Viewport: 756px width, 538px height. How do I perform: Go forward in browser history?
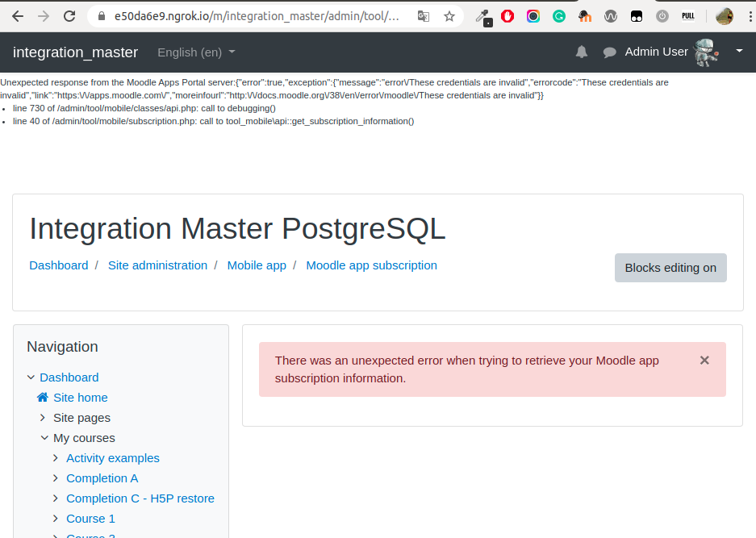tap(44, 16)
